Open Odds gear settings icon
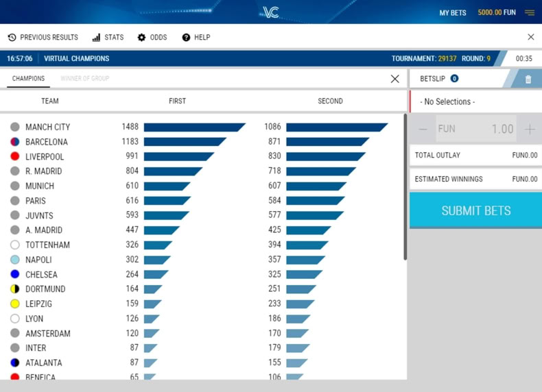The height and width of the screenshot is (392, 542). (x=141, y=37)
